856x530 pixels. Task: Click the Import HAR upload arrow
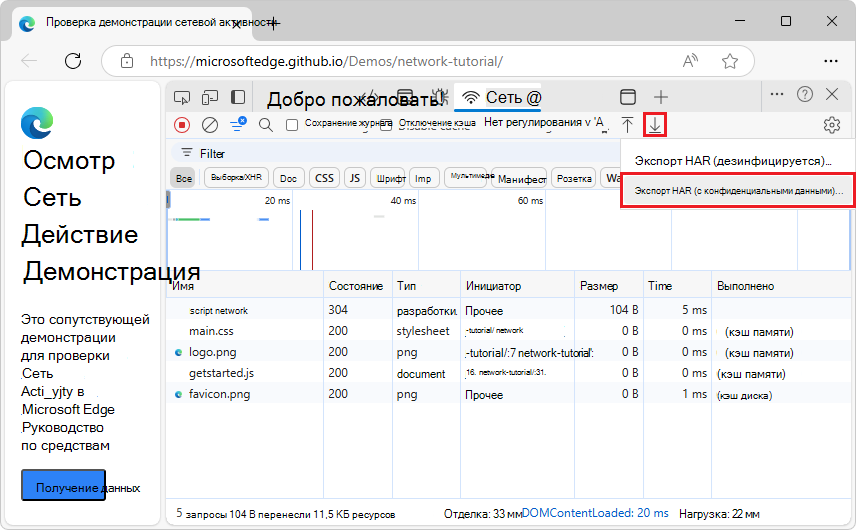pyautogui.click(x=627, y=125)
